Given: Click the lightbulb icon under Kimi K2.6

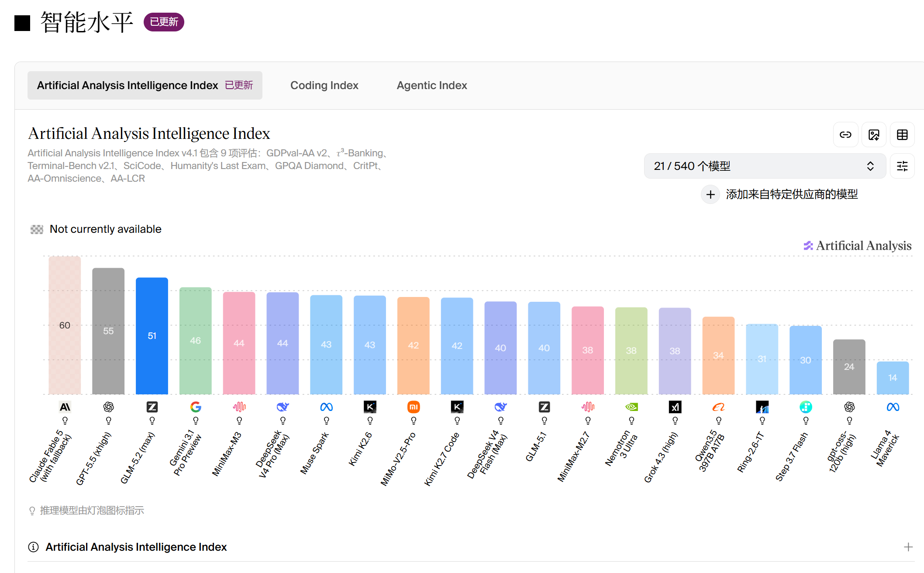Looking at the screenshot, I should pyautogui.click(x=370, y=421).
